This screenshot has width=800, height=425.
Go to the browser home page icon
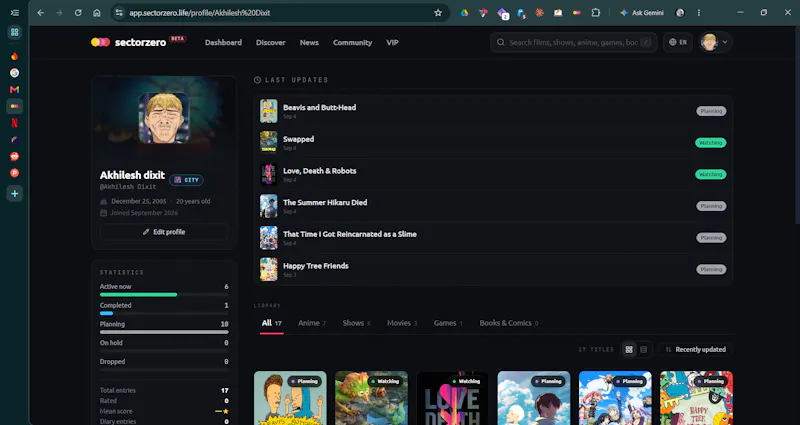pos(97,13)
